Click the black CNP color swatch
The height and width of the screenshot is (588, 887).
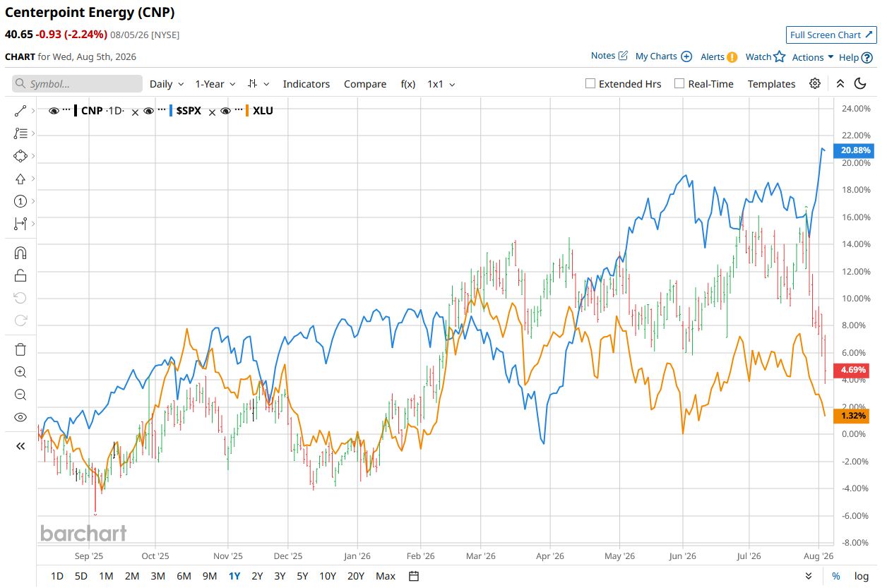click(76, 111)
